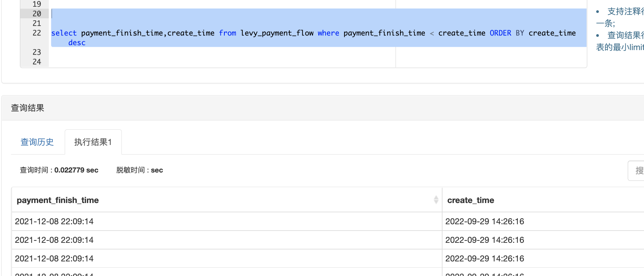Click third row create_time value
Image resolution: width=644 pixels, height=276 pixels.
pyautogui.click(x=484, y=259)
